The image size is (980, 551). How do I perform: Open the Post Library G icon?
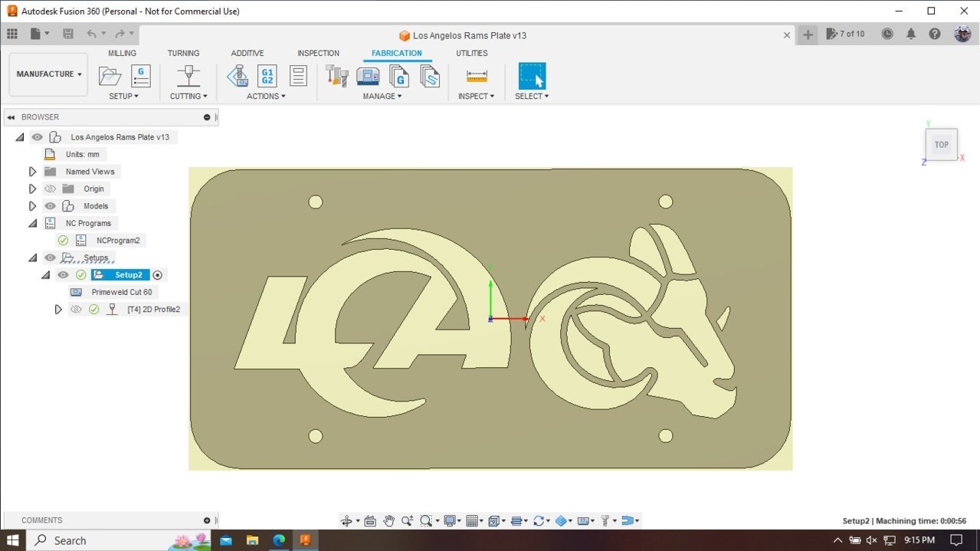pos(398,76)
